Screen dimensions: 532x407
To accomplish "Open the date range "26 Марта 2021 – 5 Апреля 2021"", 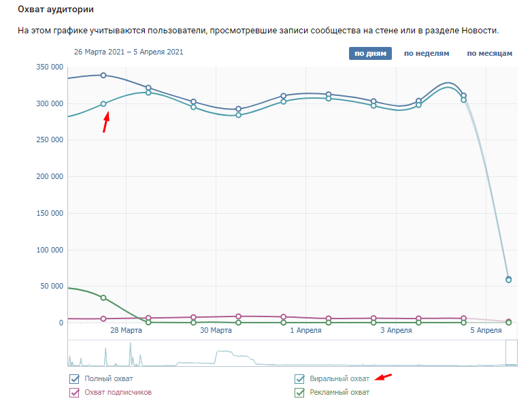I will tap(129, 52).
